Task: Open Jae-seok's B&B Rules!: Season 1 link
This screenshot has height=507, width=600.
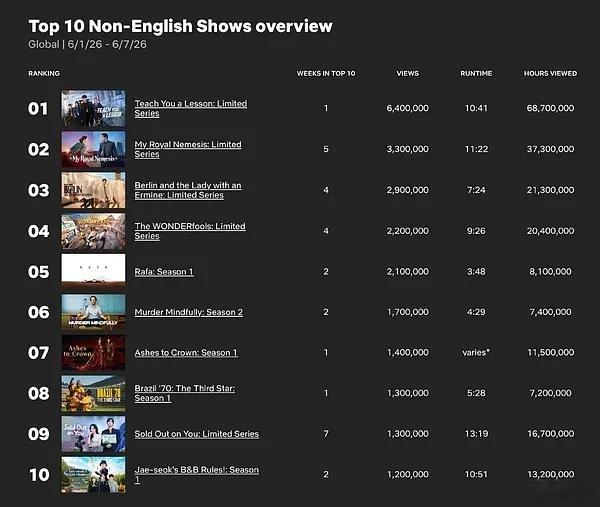Action: (197, 475)
